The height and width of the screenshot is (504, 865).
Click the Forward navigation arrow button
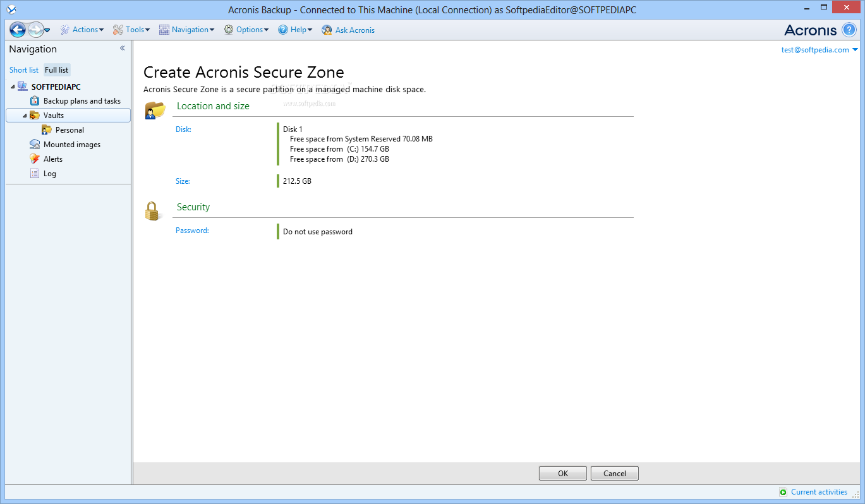click(x=35, y=30)
